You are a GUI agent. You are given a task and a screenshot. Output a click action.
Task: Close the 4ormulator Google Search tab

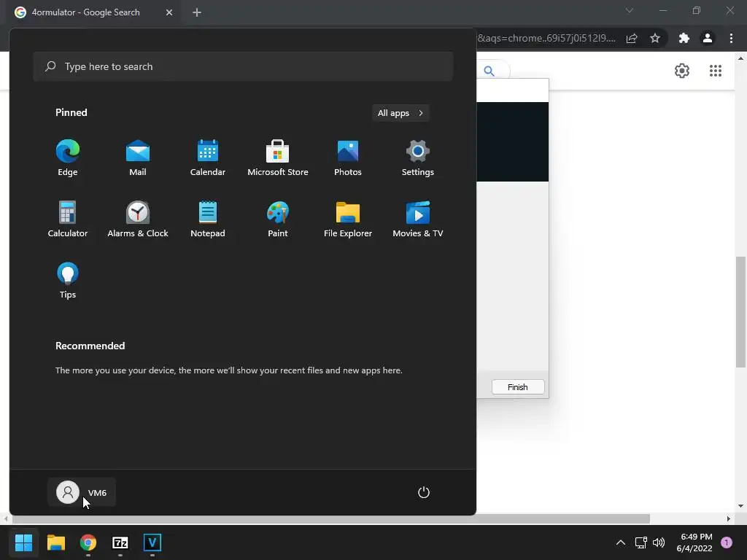(x=169, y=12)
